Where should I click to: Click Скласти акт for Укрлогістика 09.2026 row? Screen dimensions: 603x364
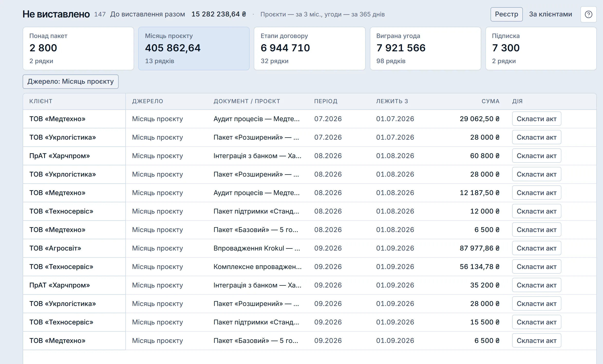[536, 304]
